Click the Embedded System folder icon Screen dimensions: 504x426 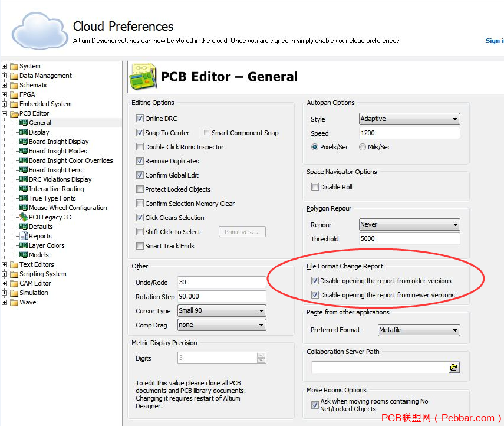14,104
